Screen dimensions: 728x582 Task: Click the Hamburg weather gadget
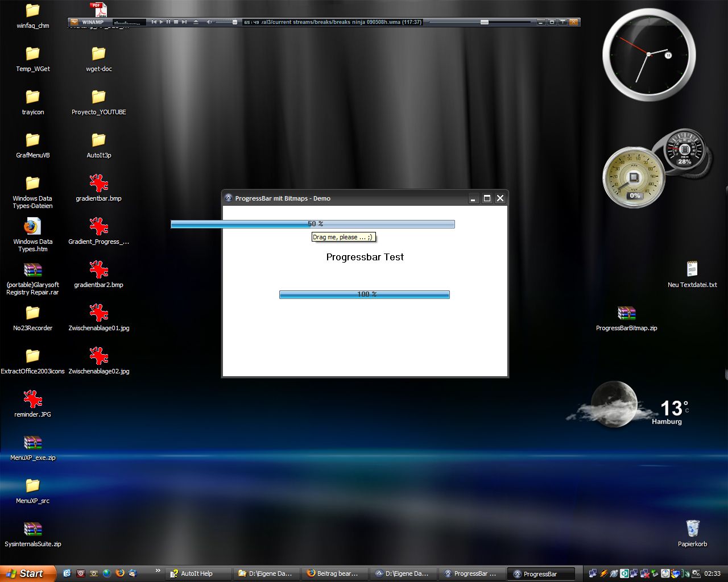tap(631, 405)
